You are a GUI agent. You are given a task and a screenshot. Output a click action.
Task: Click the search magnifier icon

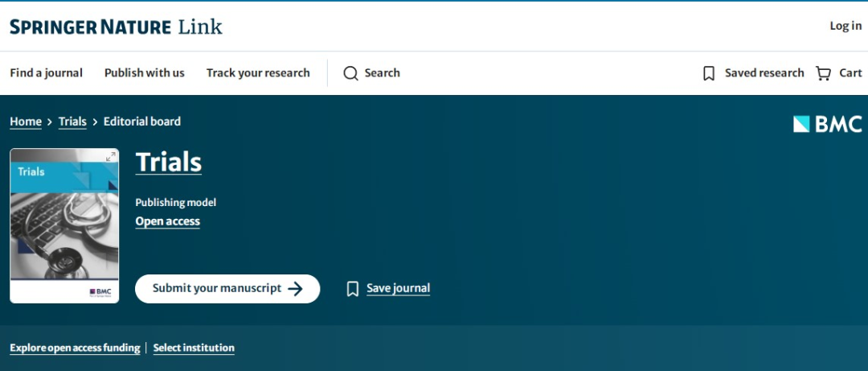(x=350, y=73)
